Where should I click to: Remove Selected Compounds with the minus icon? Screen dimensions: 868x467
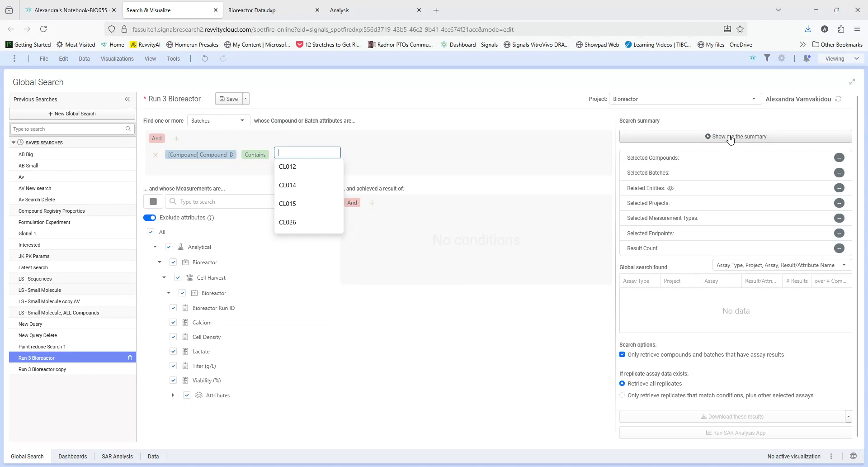click(x=840, y=157)
